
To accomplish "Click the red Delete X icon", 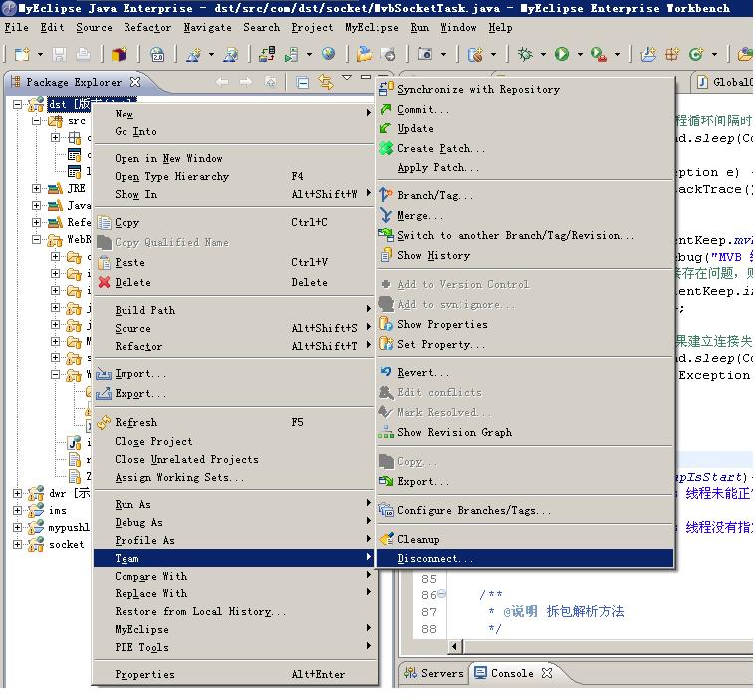I will pyautogui.click(x=104, y=282).
